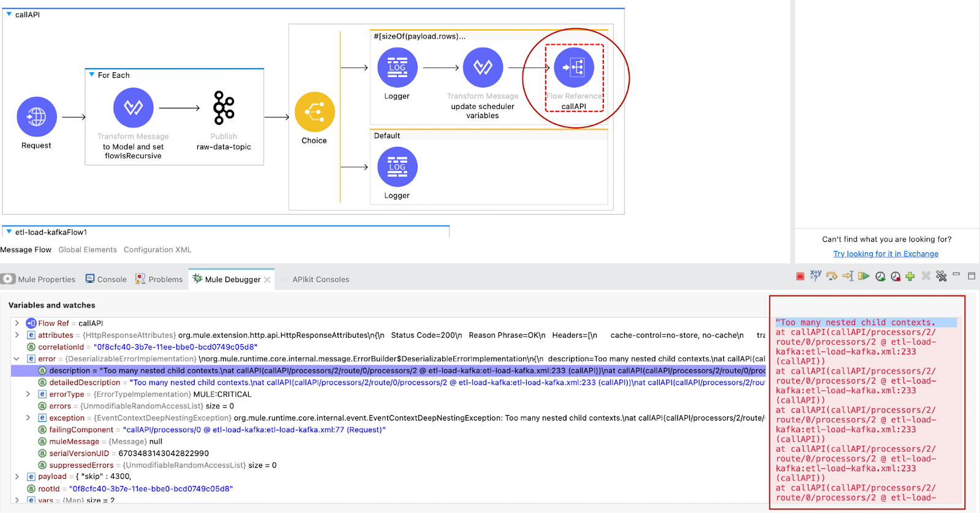Screen dimensions: 980x513
Task: Click the Run to processor cursor icon
Action: [x=848, y=277]
